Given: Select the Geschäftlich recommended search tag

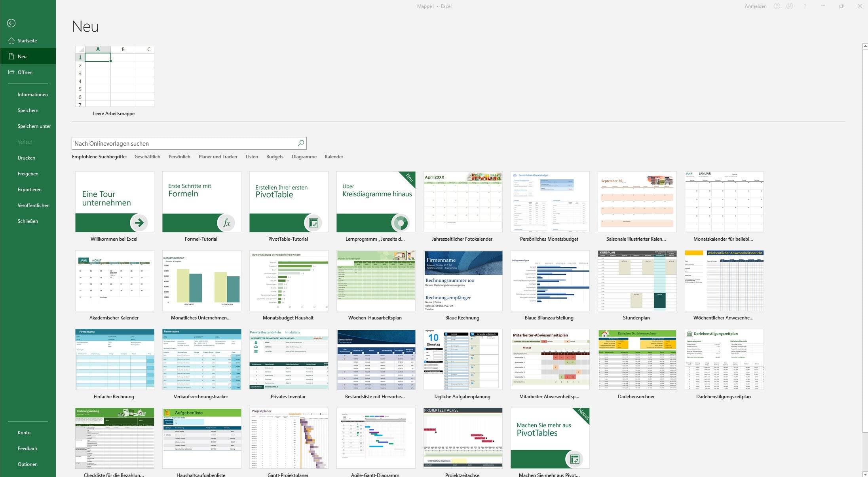Looking at the screenshot, I should (x=147, y=156).
